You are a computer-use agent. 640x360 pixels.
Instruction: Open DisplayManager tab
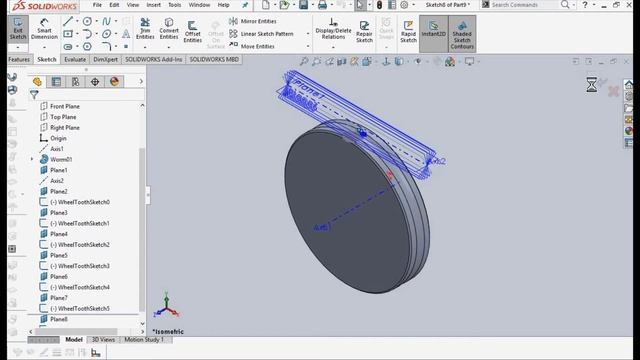114,82
